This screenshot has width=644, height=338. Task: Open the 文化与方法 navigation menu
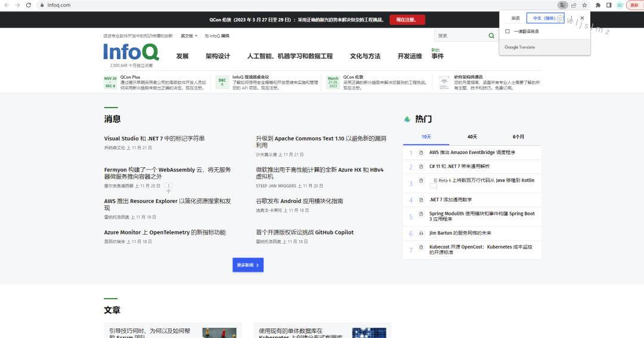(365, 56)
